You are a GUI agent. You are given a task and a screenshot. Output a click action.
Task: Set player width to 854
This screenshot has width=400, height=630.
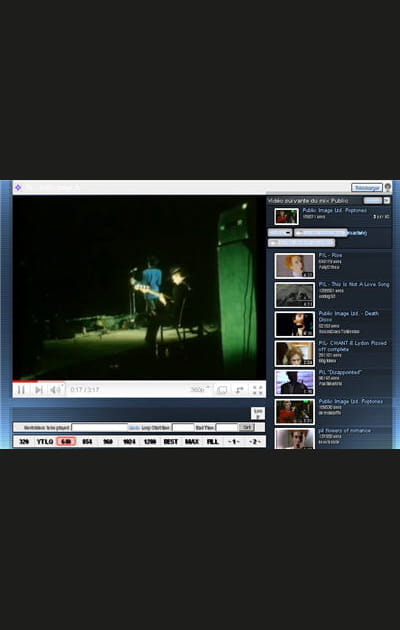(87, 442)
